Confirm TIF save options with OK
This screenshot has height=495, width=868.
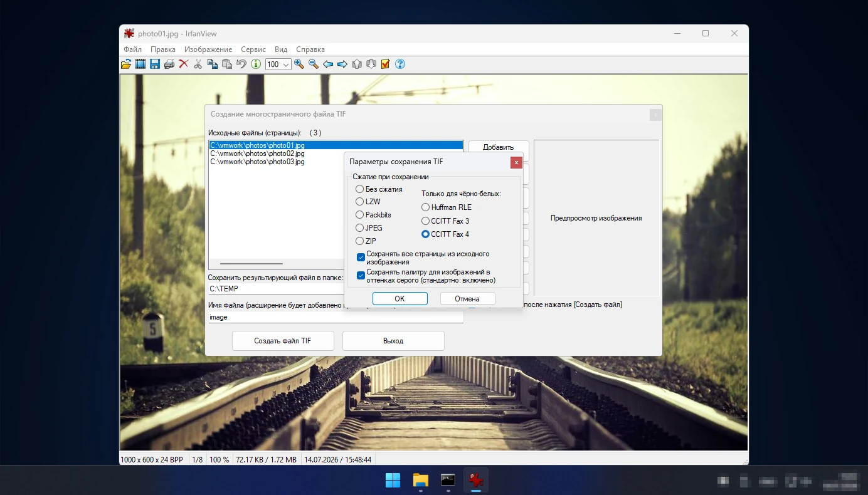400,299
